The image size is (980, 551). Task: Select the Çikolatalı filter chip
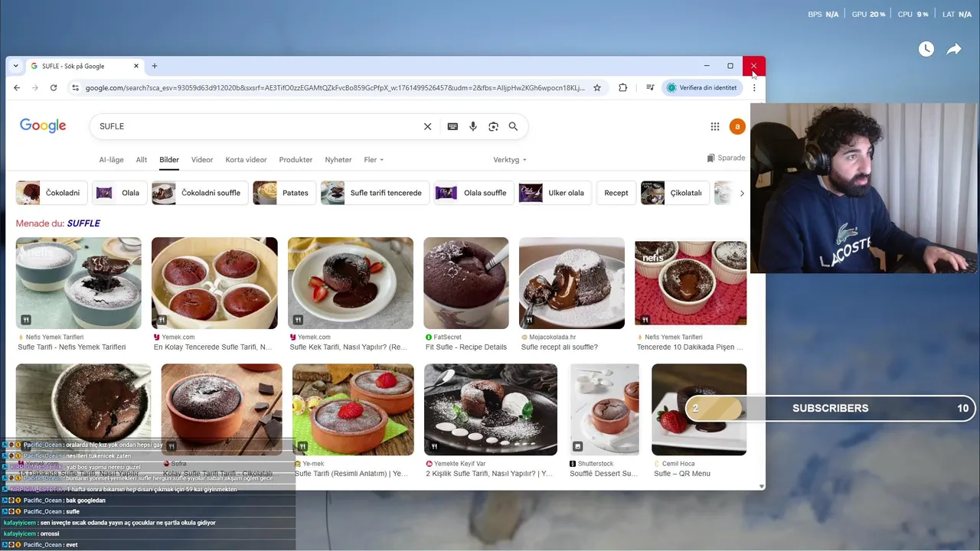click(675, 193)
